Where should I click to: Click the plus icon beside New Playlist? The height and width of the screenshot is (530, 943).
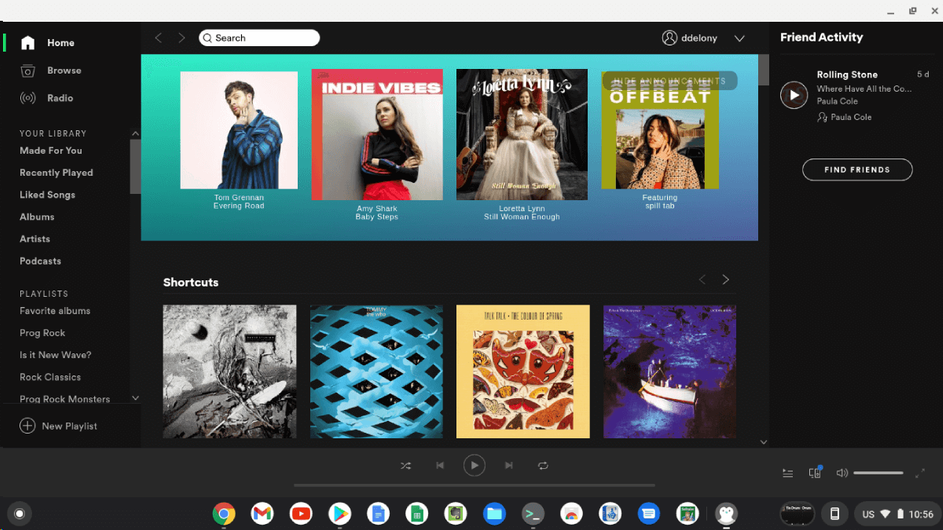[x=28, y=426]
